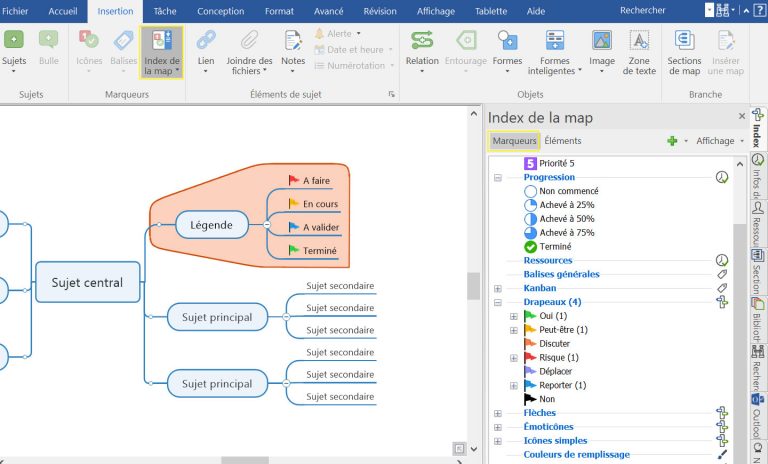
Task: Open the Éléments tab in index panel
Action: pyautogui.click(x=563, y=141)
